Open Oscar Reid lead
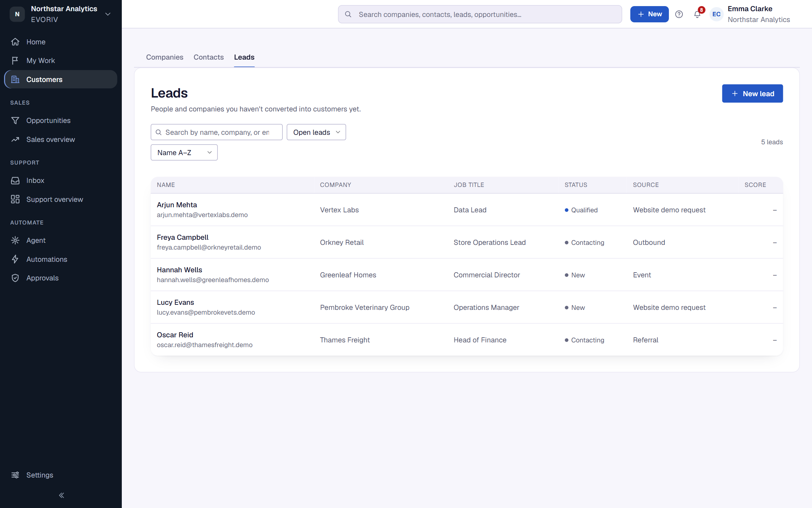Screen dimensions: 812x508 point(175,335)
